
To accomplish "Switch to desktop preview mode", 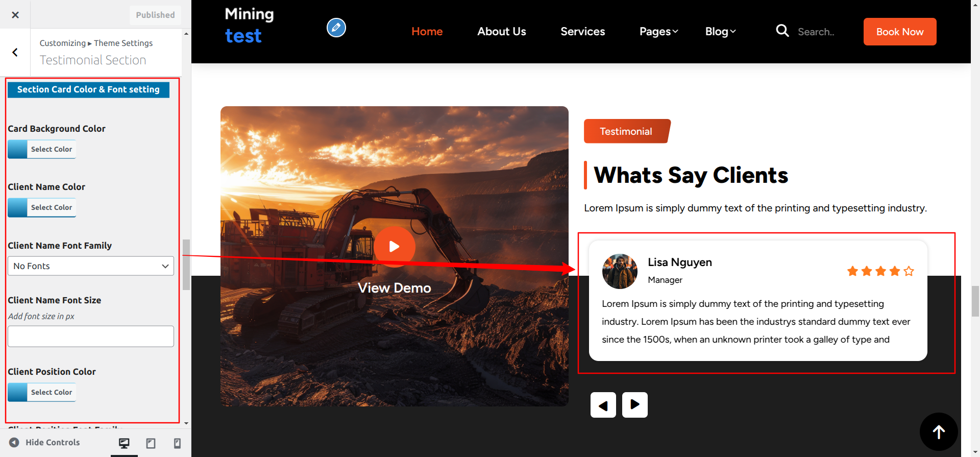I will pos(124,443).
